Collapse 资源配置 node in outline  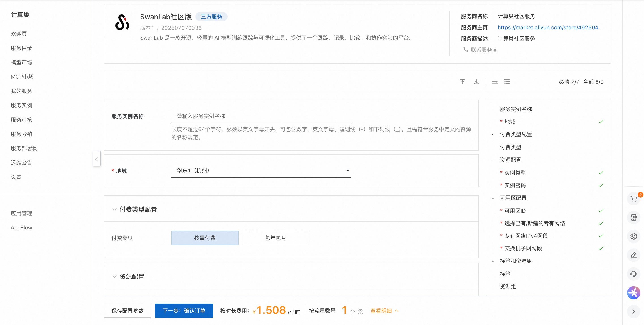pos(493,160)
